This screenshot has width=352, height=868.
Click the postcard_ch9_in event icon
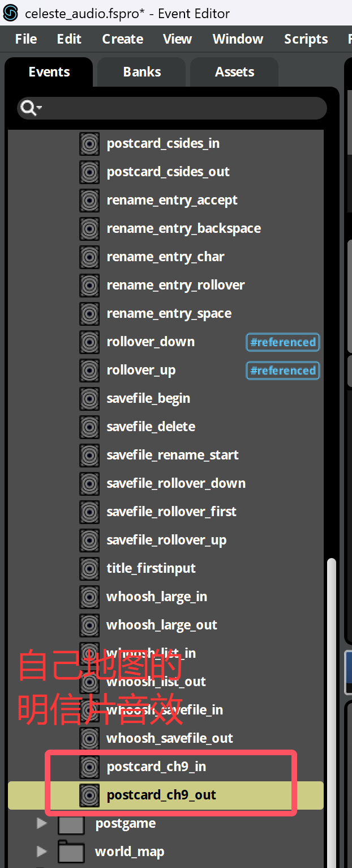pyautogui.click(x=89, y=767)
